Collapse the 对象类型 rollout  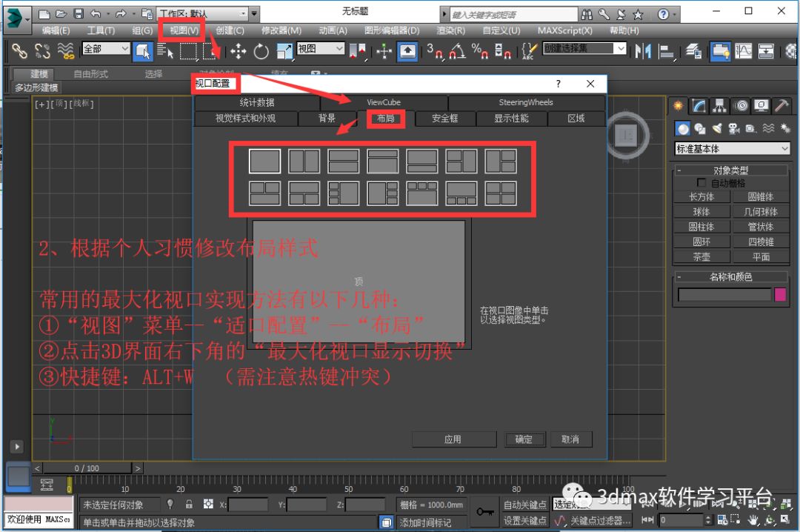click(731, 170)
